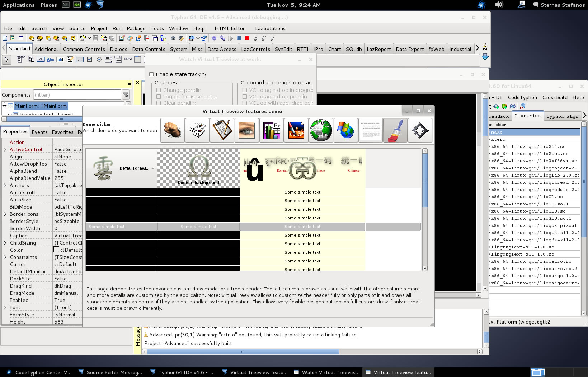This screenshot has height=377, width=588.
Task: Switch to the Events tab in Object Inspector
Action: pos(39,132)
